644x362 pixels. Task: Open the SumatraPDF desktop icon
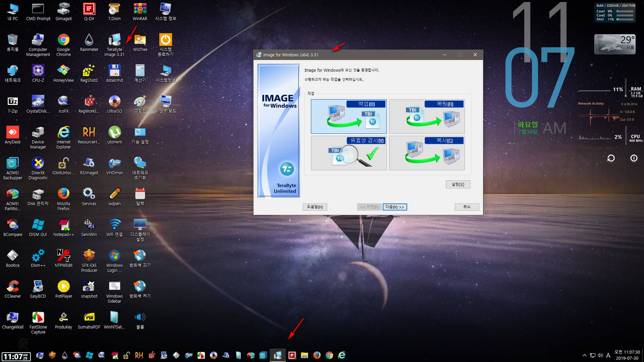89,320
